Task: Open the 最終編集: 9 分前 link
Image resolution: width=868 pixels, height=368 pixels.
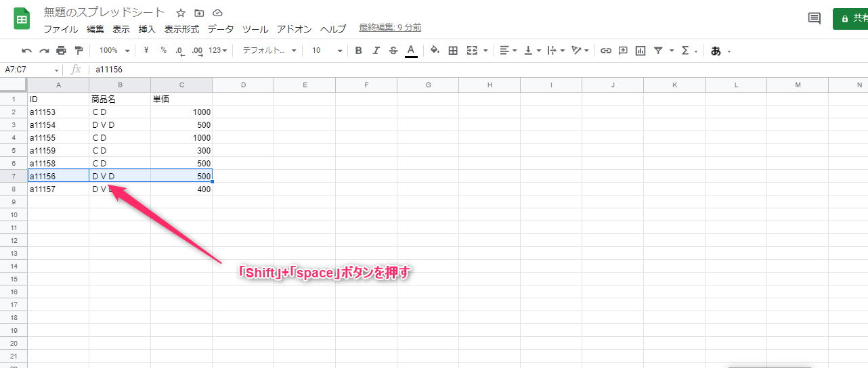Action: [x=390, y=28]
